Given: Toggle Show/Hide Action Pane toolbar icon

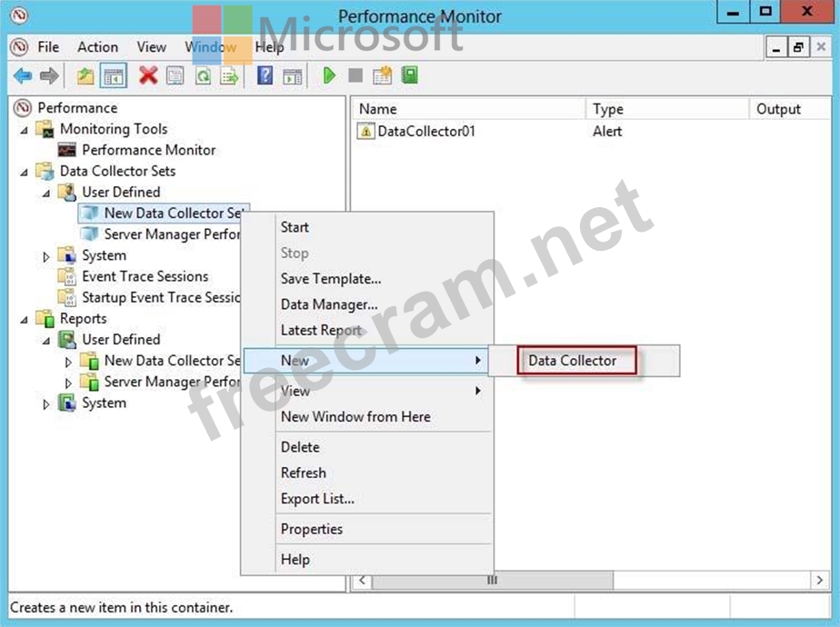Looking at the screenshot, I should (293, 76).
